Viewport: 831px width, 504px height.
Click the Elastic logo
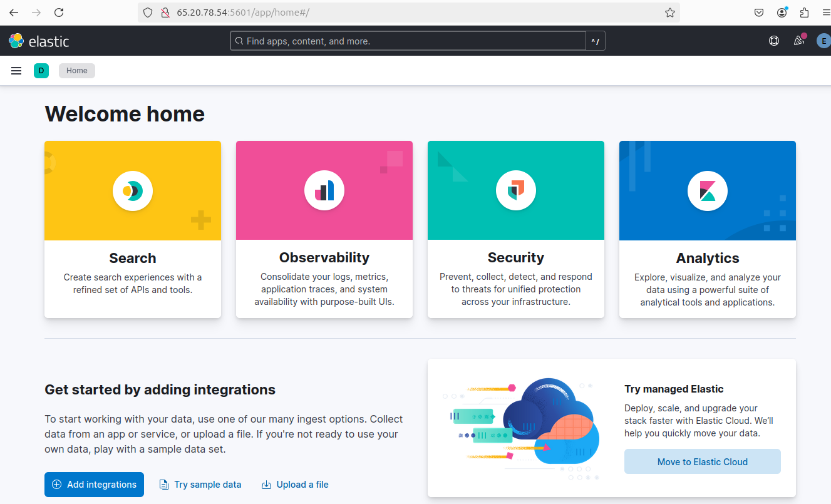39,41
